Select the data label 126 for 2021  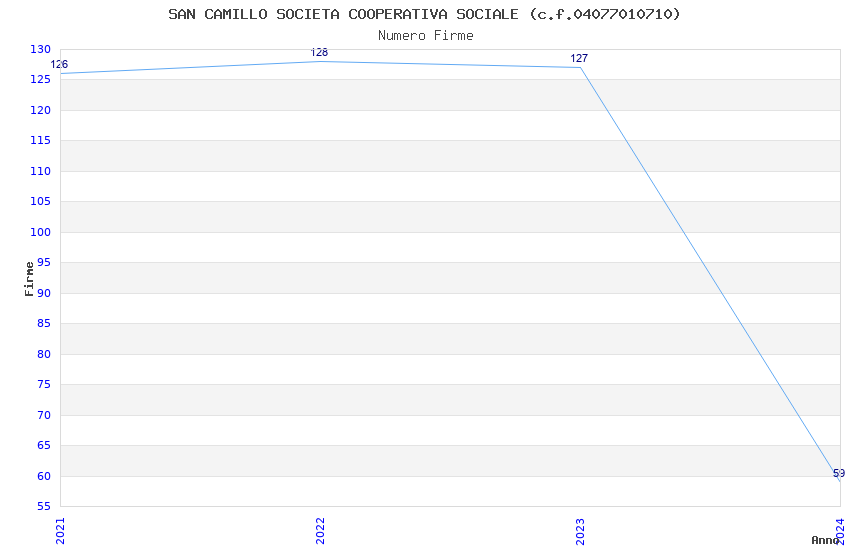(59, 64)
